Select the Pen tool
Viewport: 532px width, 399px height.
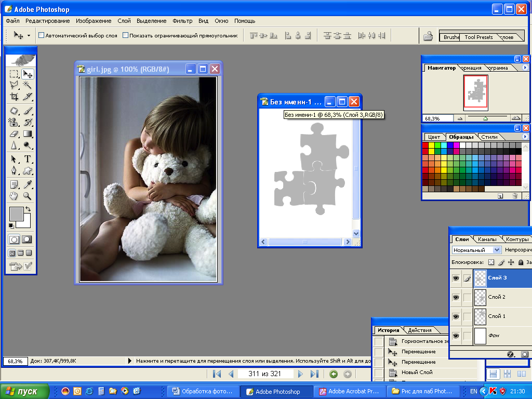pos(14,170)
